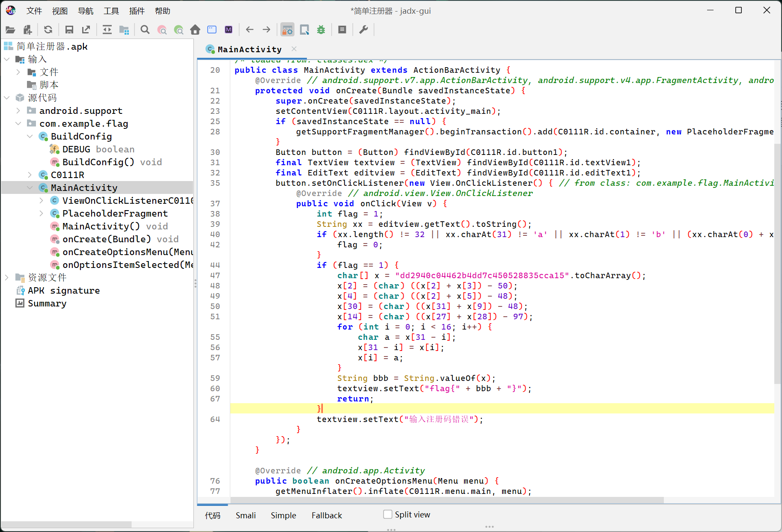Click tree panel horizontal scrollbar
This screenshot has width=782, height=532.
[66, 524]
